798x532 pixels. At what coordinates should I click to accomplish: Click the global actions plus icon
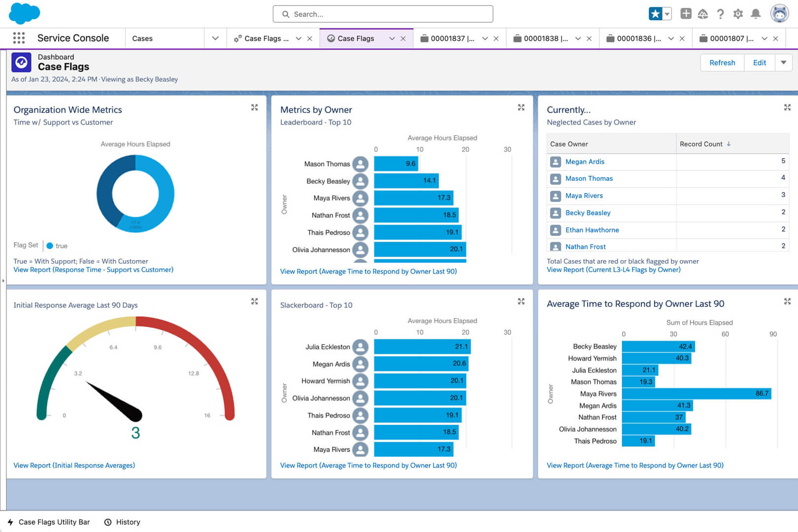coord(686,14)
